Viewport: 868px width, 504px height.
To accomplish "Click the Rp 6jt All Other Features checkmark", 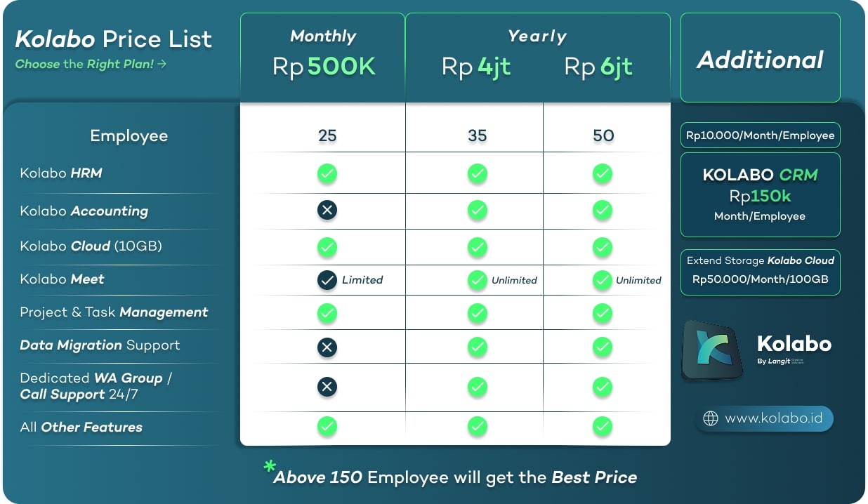I will pos(602,426).
